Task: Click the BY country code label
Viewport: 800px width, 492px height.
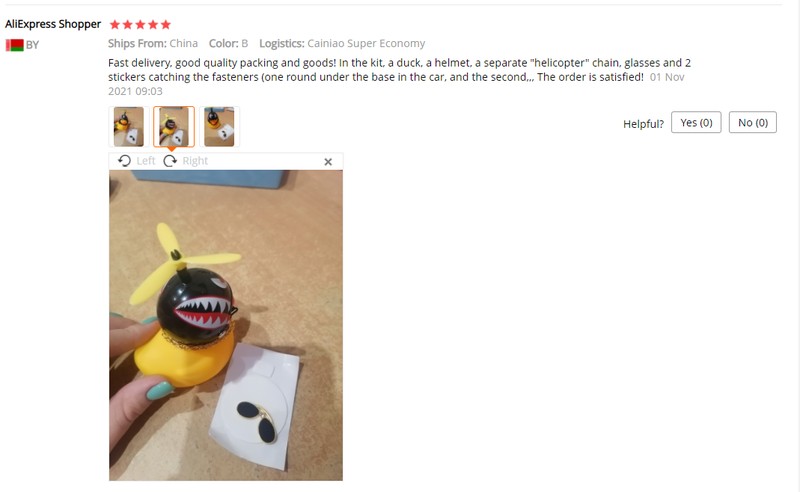Action: pyautogui.click(x=32, y=45)
